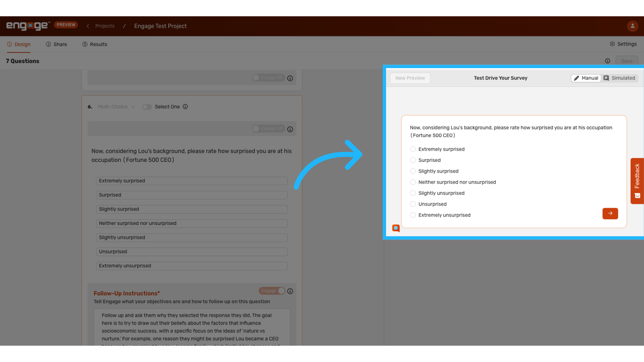This screenshot has width=644, height=362.
Task: Open the Feedback side tab
Action: pos(637,181)
